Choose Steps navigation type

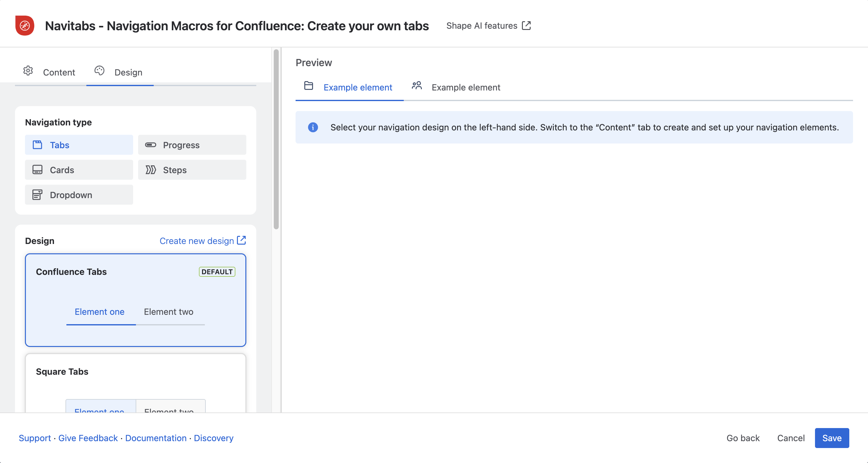click(192, 170)
